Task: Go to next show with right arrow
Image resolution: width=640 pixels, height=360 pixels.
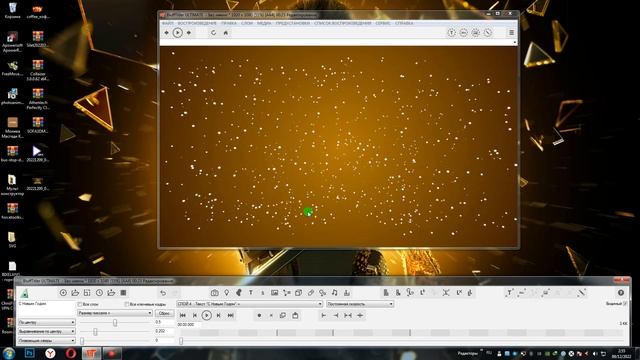Action: point(189,33)
